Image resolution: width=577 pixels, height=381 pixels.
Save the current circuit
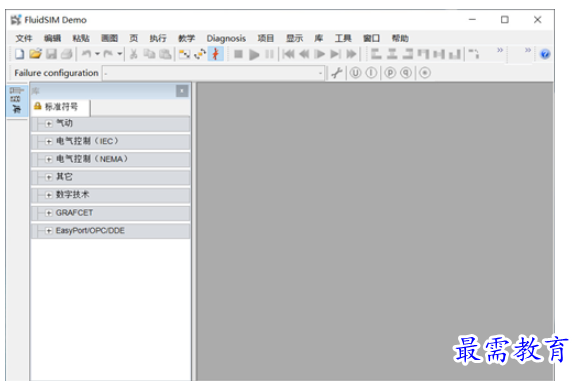tap(51, 54)
